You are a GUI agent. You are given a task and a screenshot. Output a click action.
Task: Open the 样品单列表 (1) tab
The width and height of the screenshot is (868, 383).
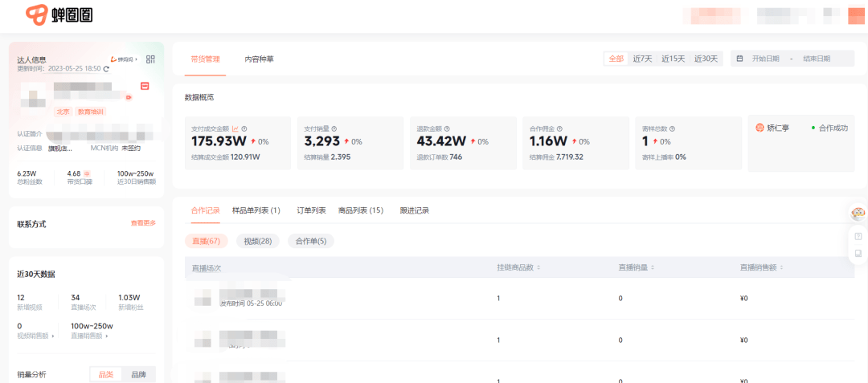point(256,210)
